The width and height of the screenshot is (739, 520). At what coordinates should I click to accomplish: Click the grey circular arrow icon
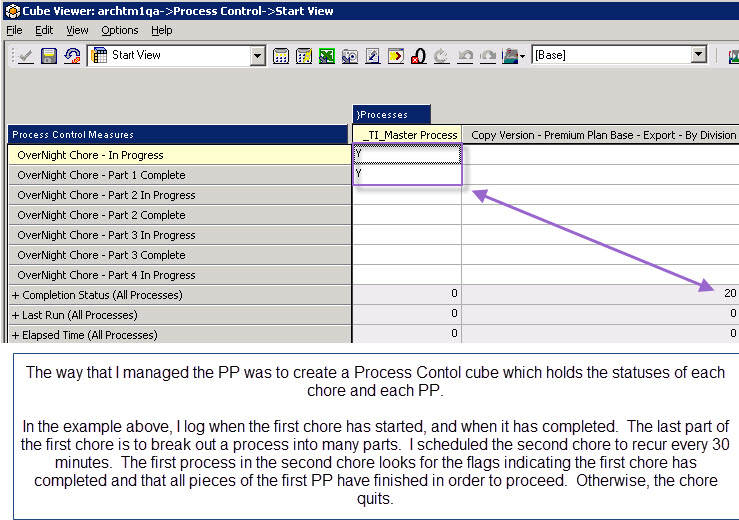point(442,56)
